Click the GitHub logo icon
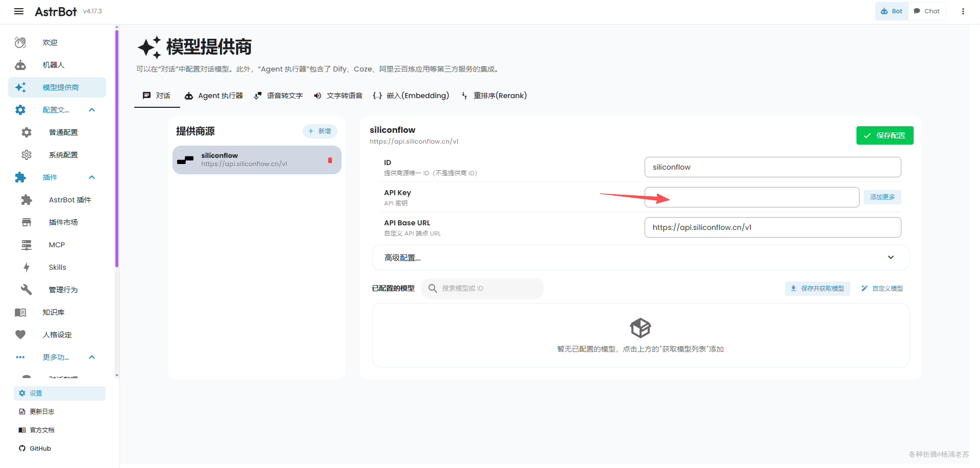 [22, 448]
